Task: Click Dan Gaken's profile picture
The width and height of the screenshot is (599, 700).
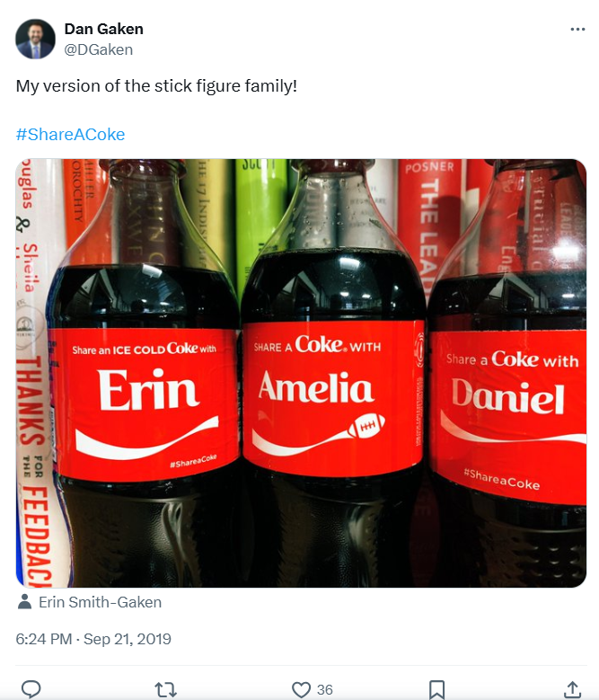Action: (35, 39)
